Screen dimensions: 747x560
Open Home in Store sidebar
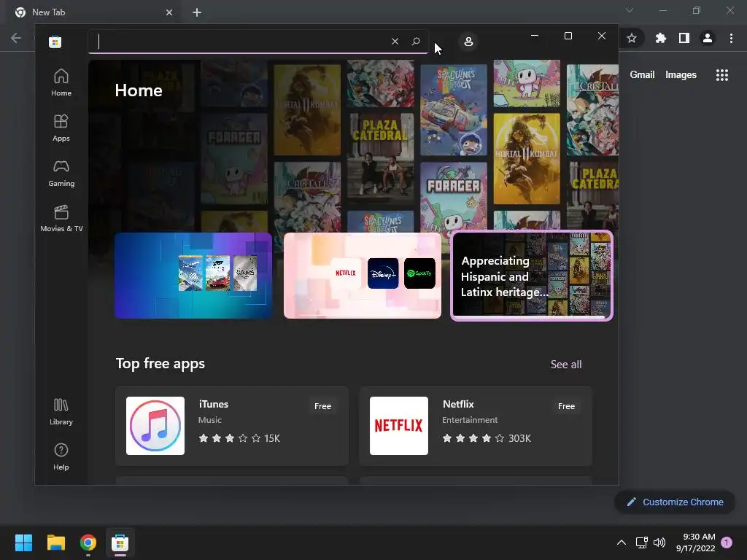click(61, 83)
